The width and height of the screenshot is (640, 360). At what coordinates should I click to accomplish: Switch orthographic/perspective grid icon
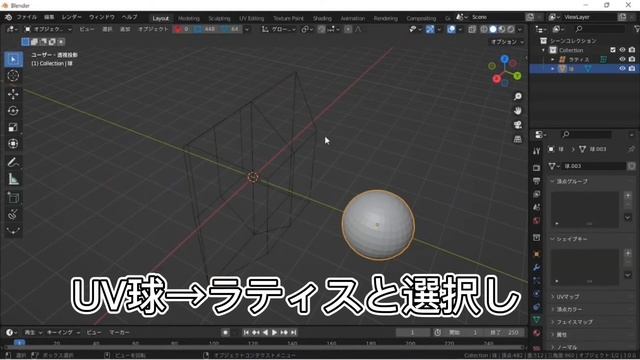coord(518,139)
